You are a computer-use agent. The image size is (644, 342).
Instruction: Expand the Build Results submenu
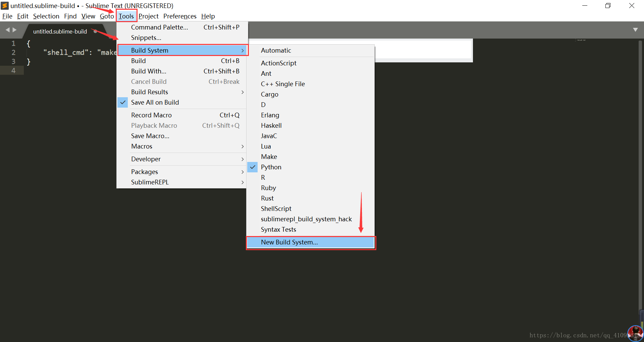click(182, 92)
